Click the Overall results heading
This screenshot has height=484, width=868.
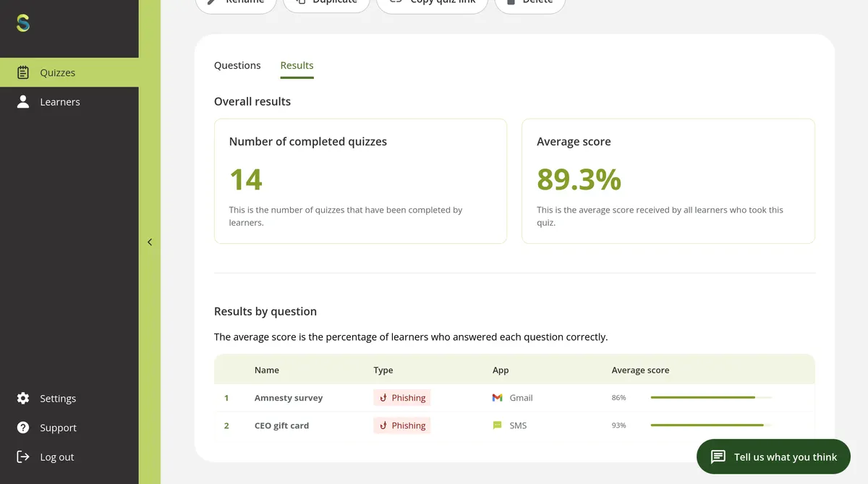252,101
